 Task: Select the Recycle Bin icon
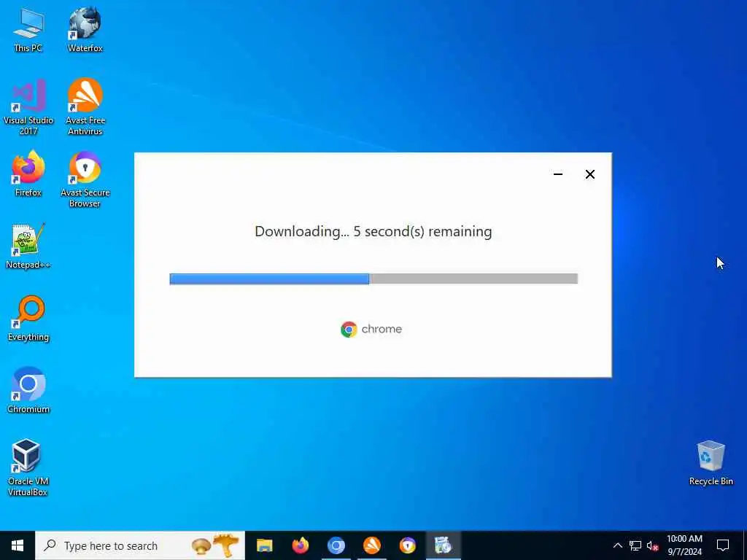click(711, 463)
